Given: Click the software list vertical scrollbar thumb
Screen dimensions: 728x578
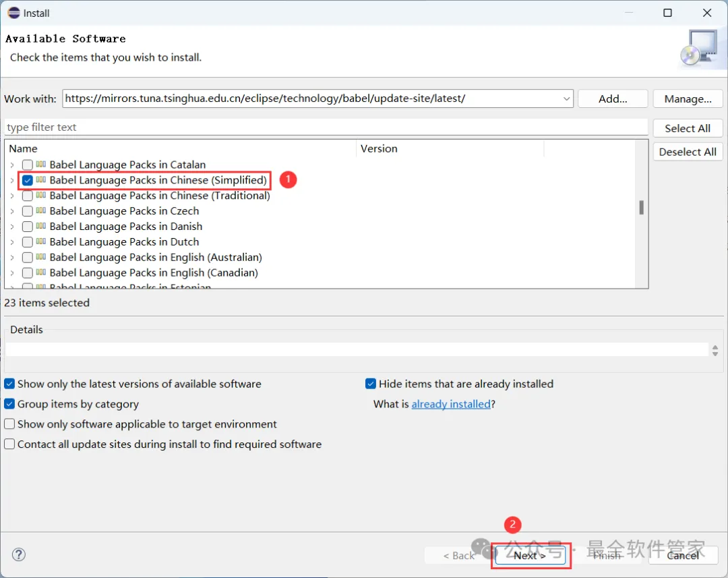Looking at the screenshot, I should click(641, 207).
